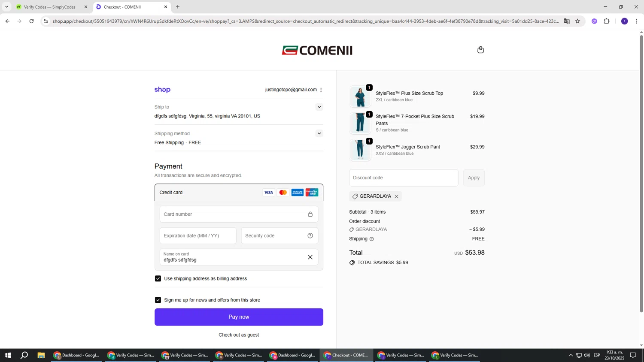Open Chrome three-dot menu

[637, 21]
